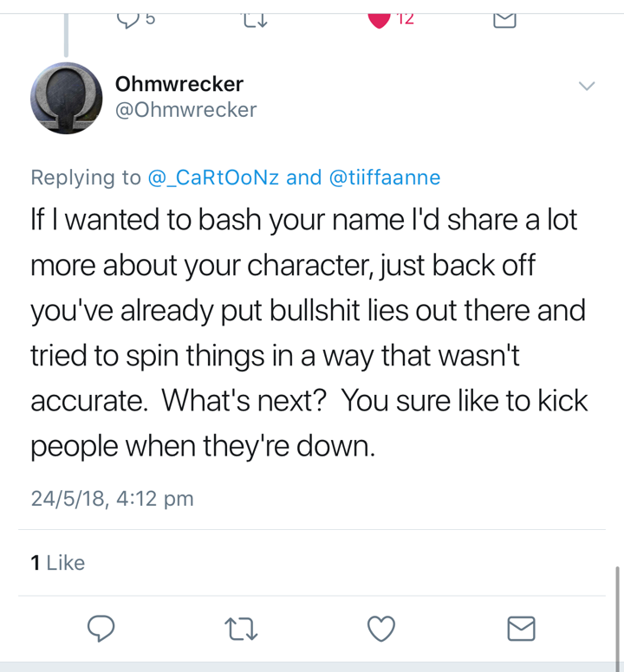The width and height of the screenshot is (624, 672).
Task: Visit the @Ohmwrecker handle profile
Action: (x=185, y=110)
